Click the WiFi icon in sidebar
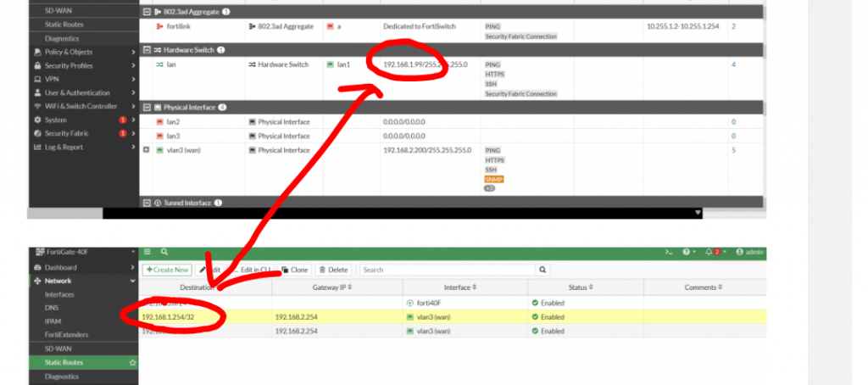Image resolution: width=868 pixels, height=385 pixels. (37, 106)
